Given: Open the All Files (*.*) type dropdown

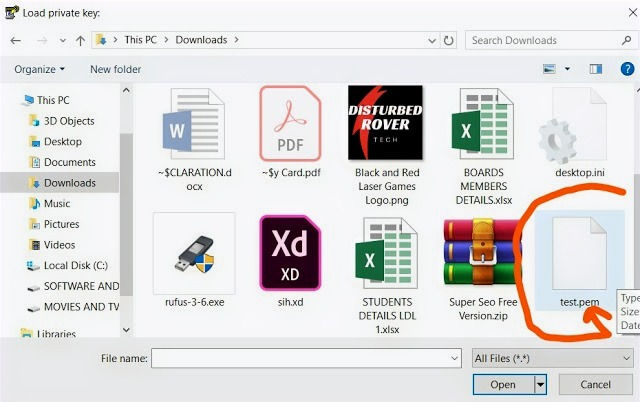Looking at the screenshot, I should click(553, 358).
